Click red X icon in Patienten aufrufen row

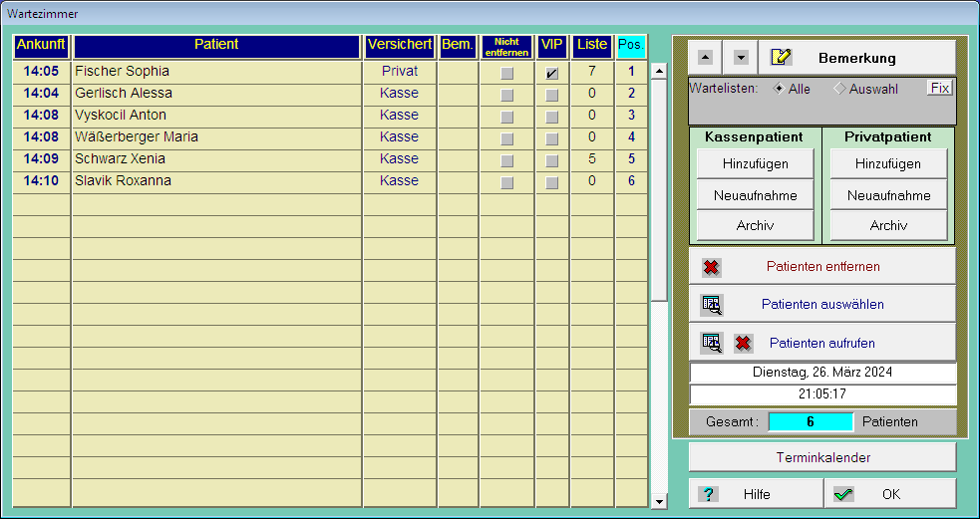click(x=743, y=343)
